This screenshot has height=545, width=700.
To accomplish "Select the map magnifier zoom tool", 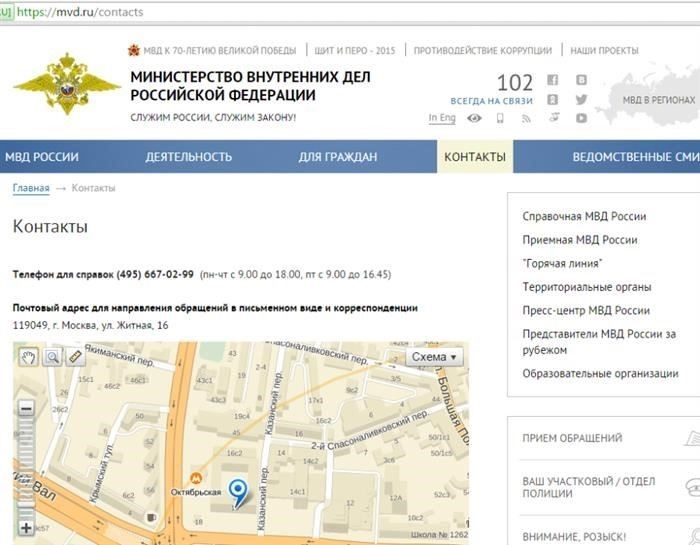I will (x=52, y=357).
